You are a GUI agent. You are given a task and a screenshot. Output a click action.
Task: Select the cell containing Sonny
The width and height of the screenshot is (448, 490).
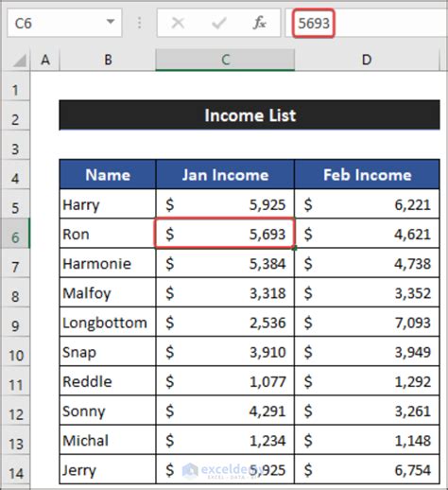(x=108, y=411)
